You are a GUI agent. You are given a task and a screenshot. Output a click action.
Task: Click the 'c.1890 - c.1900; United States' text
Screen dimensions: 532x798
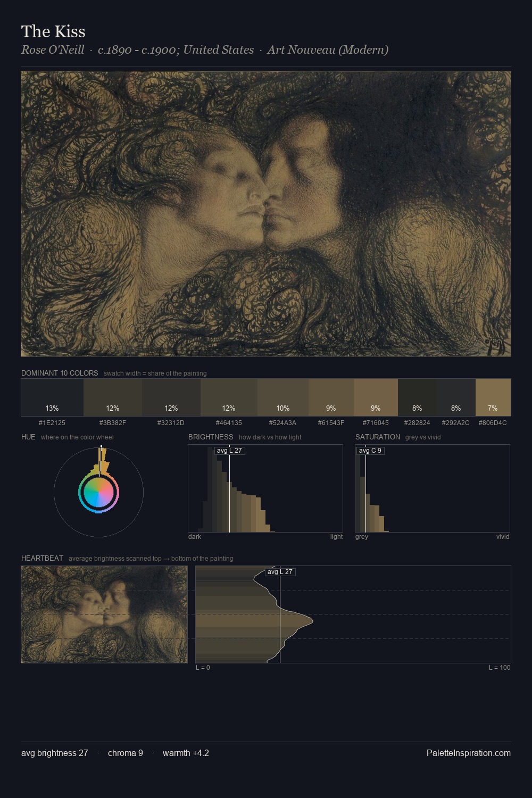(x=176, y=49)
